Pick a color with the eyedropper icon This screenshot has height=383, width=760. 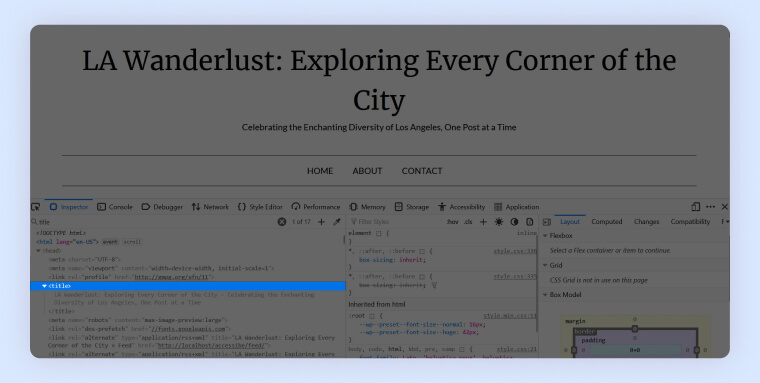point(337,222)
